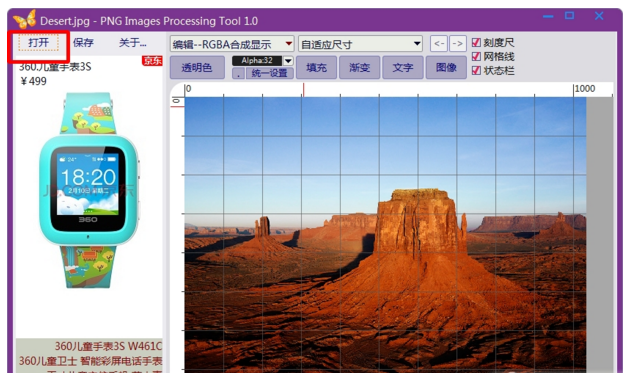
Task: Toggle the 网格线 gridlines checkbox
Action: tap(476, 56)
